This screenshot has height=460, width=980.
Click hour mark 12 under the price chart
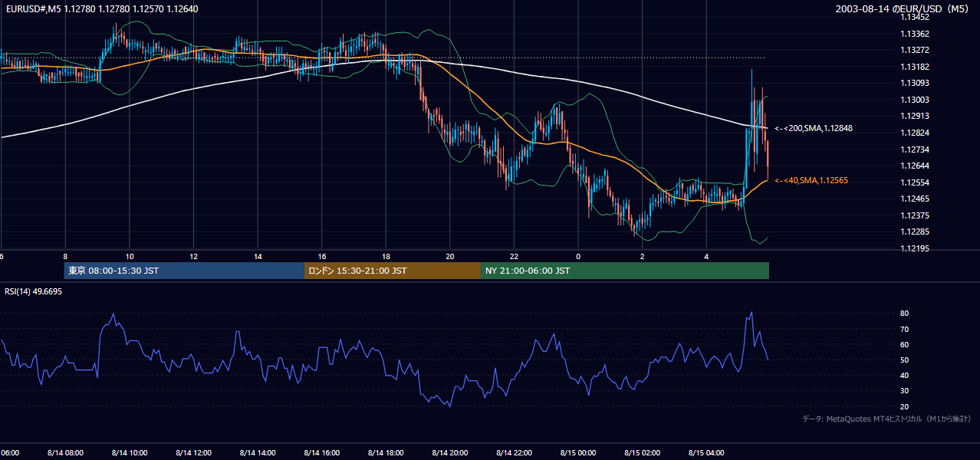point(194,256)
